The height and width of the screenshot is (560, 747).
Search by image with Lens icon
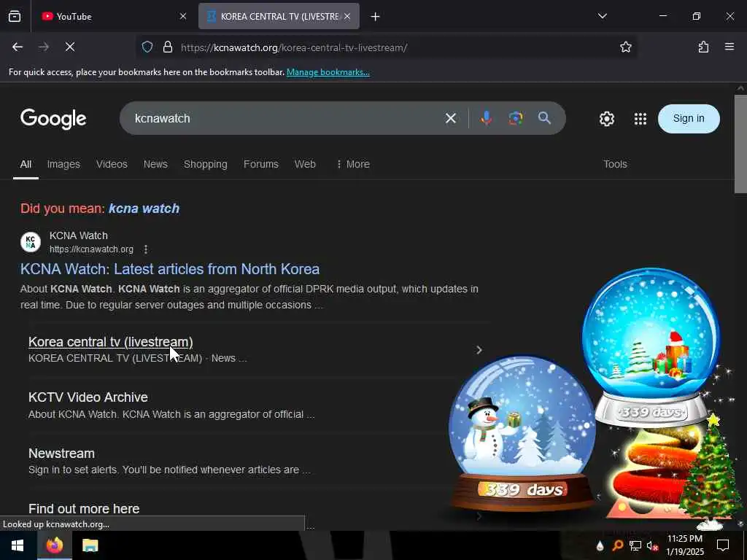[515, 118]
